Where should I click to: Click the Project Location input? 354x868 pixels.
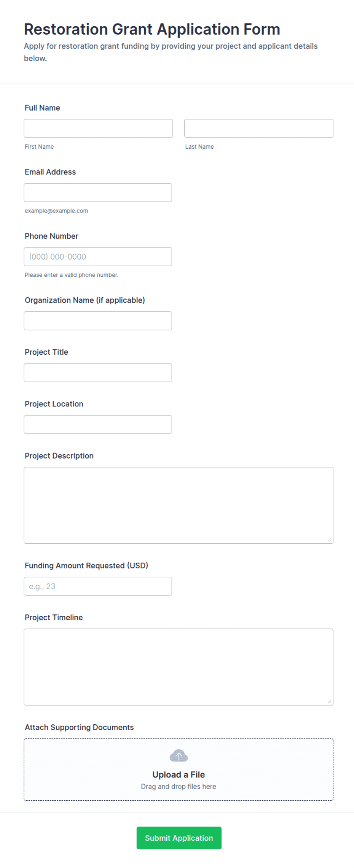pyautogui.click(x=98, y=425)
